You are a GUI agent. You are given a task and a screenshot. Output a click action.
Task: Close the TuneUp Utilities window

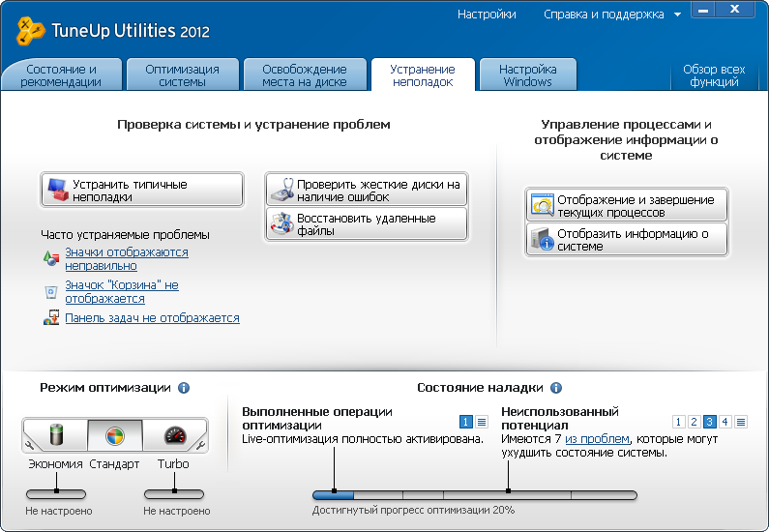[735, 10]
